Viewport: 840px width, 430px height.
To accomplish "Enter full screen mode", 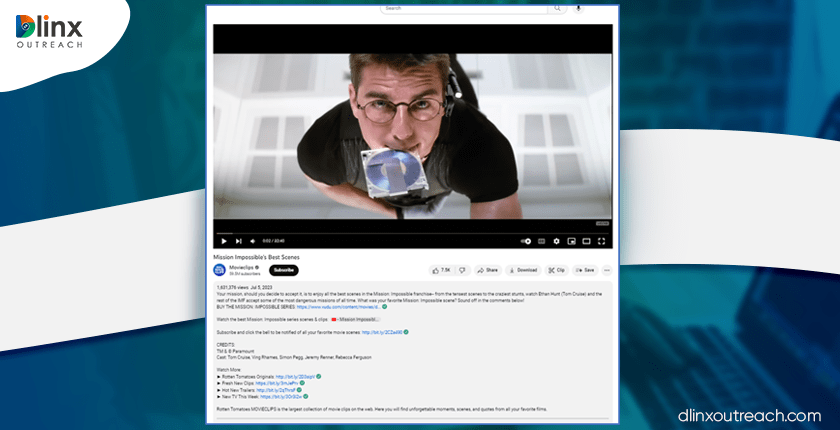I will (x=602, y=242).
